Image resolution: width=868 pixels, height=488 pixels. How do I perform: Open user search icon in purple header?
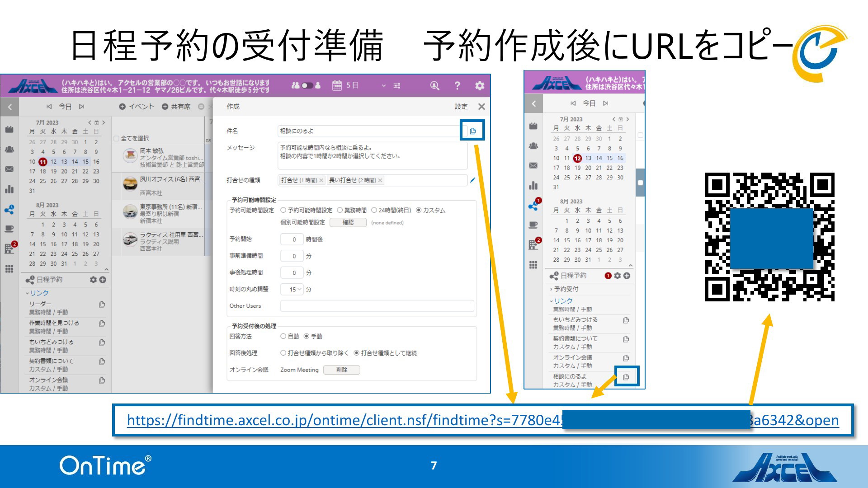tap(434, 85)
